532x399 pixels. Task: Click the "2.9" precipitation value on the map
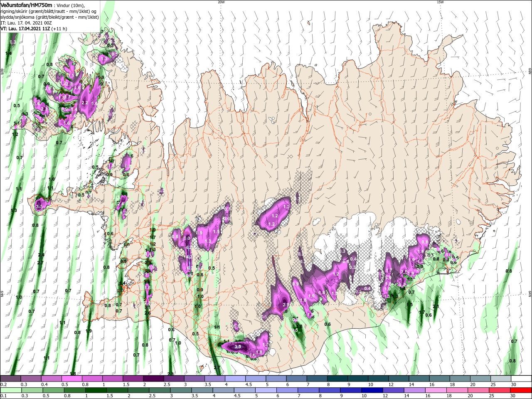pos(286,305)
